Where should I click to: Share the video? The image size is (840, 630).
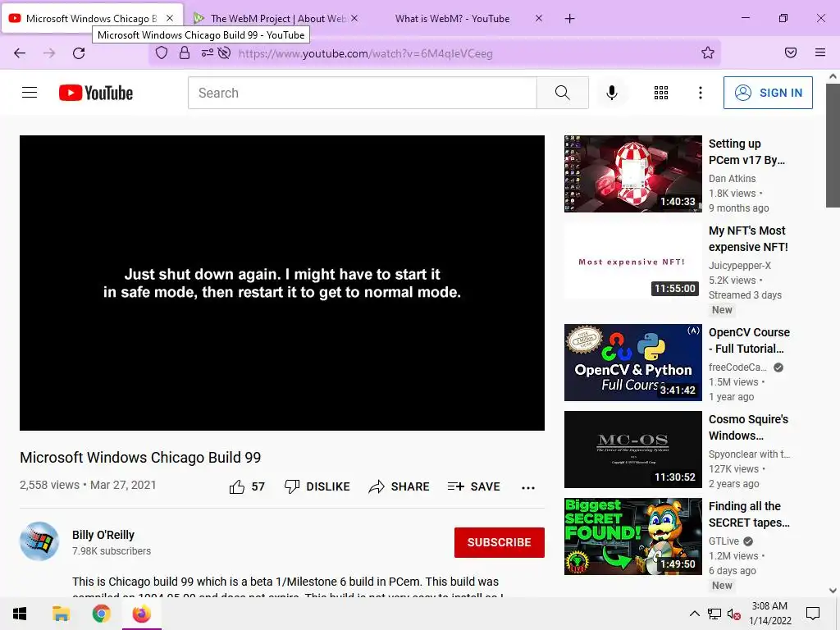tap(399, 486)
